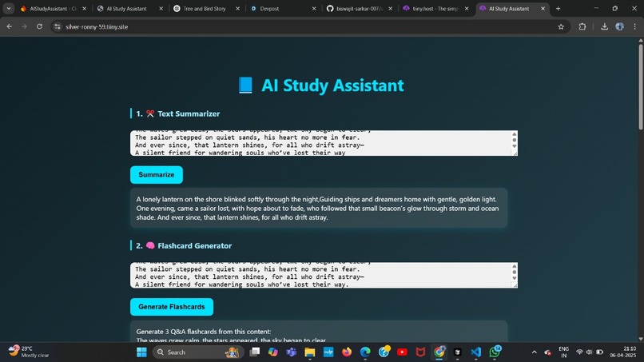Open Visual Studio Code from taskbar
This screenshot has width=644, height=362.
pos(476,352)
